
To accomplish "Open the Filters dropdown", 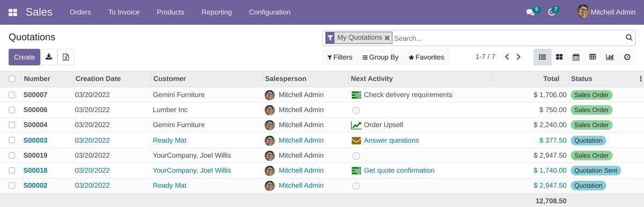I will (340, 57).
